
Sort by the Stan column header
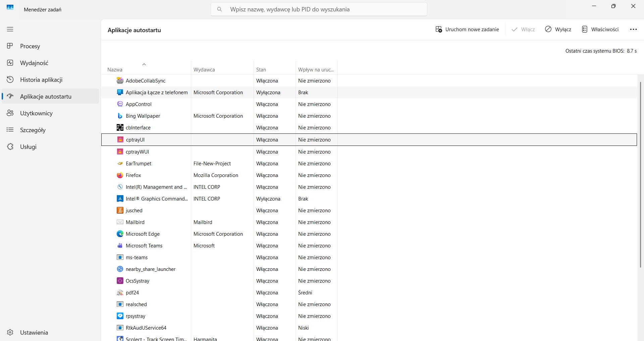point(275,68)
